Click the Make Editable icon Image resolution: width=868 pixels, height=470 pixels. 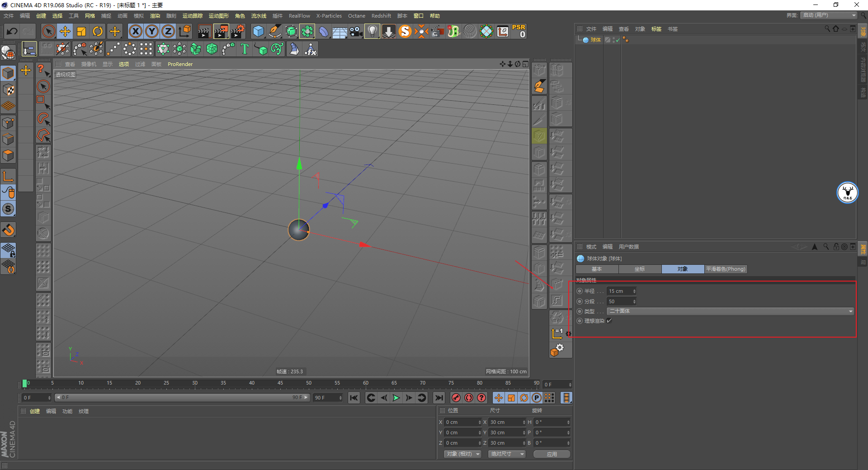click(8, 52)
